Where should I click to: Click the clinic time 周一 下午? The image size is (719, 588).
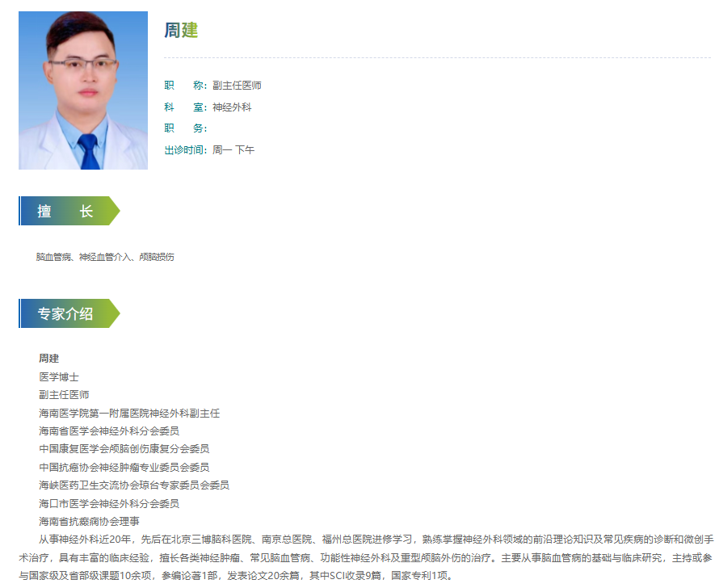233,150
